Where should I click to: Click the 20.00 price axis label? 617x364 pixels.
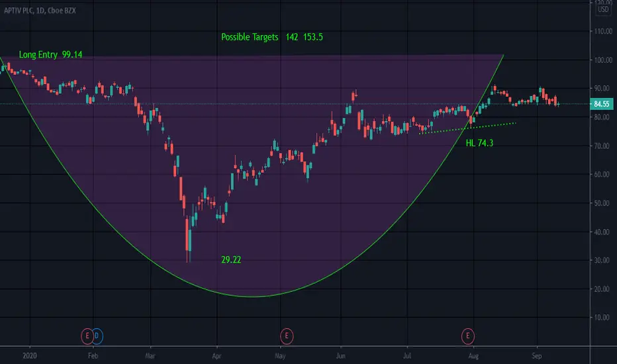point(603,289)
